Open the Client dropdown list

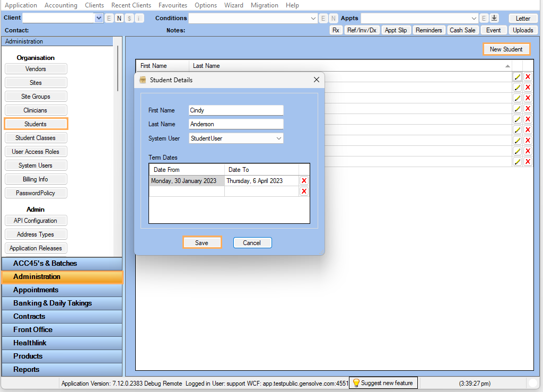[99, 18]
